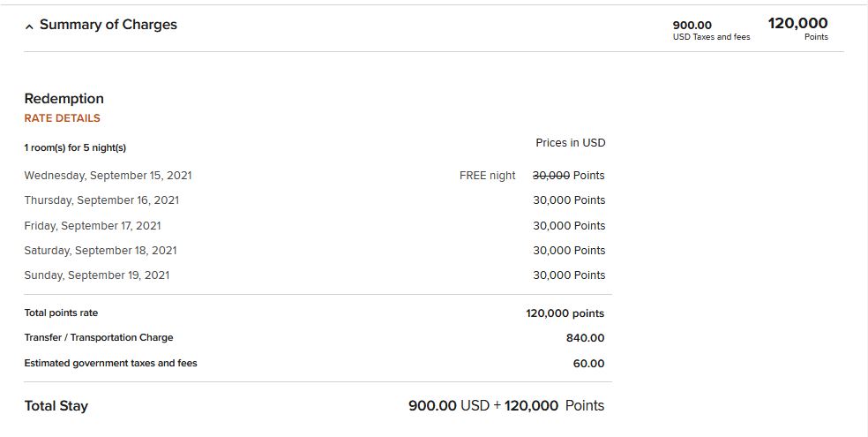Click the 840.00 transfer charge amount
868x437 pixels.
pyautogui.click(x=585, y=338)
